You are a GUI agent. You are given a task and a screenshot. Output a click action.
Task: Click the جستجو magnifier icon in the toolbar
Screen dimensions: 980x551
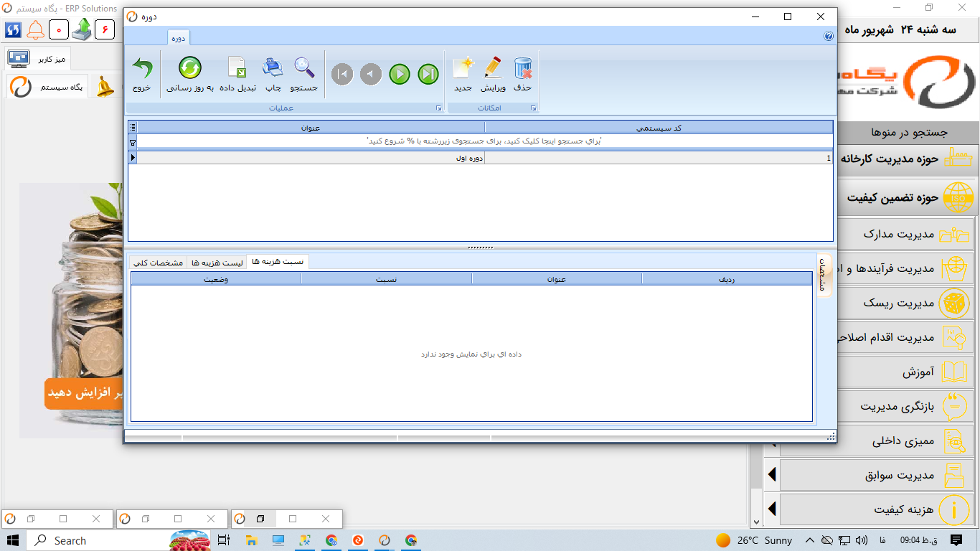303,68
